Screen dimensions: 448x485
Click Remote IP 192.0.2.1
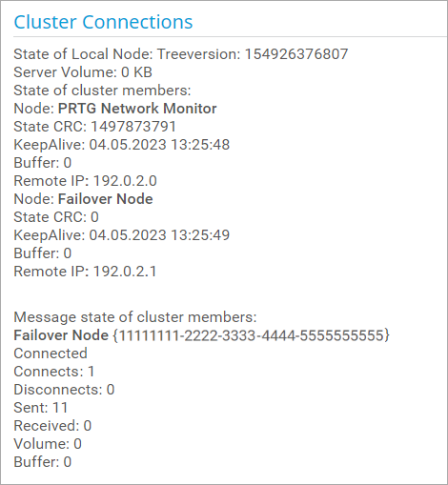(125, 272)
